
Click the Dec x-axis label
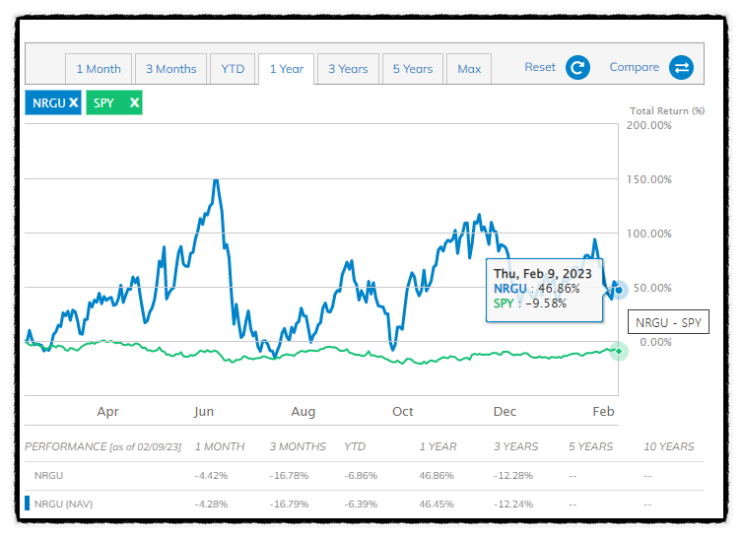[505, 411]
